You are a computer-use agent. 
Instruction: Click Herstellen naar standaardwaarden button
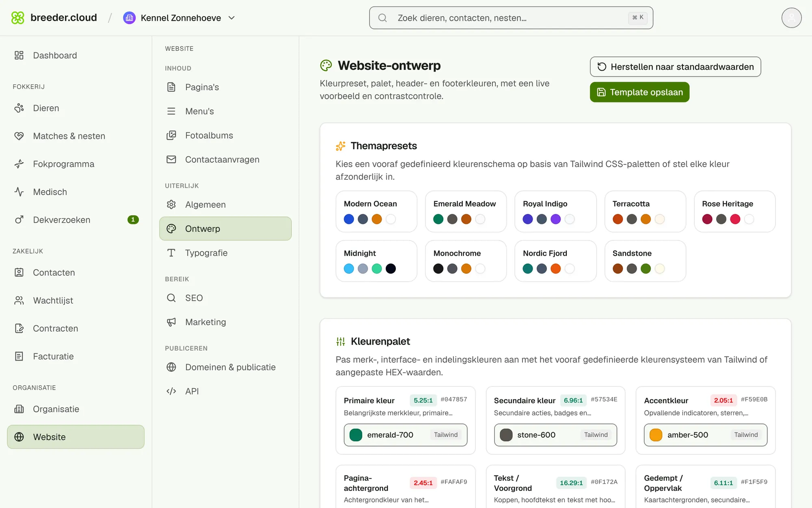[675, 67]
